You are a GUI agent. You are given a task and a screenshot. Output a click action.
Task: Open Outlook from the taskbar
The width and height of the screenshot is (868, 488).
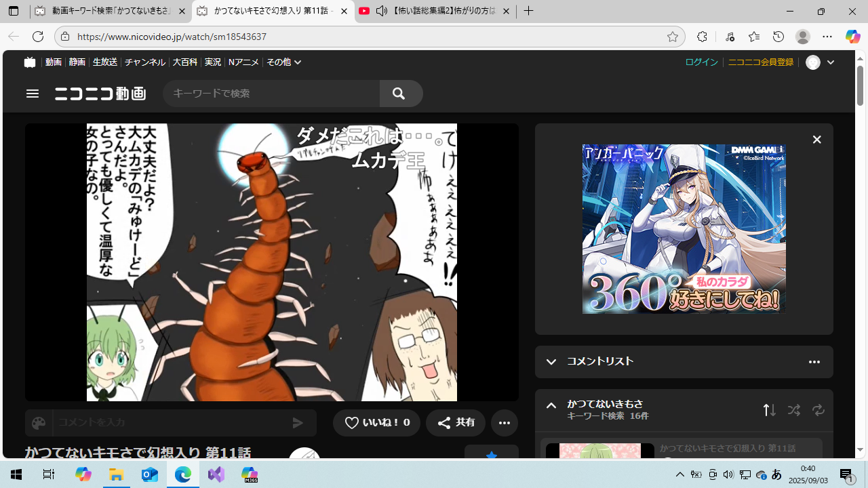[150, 475]
